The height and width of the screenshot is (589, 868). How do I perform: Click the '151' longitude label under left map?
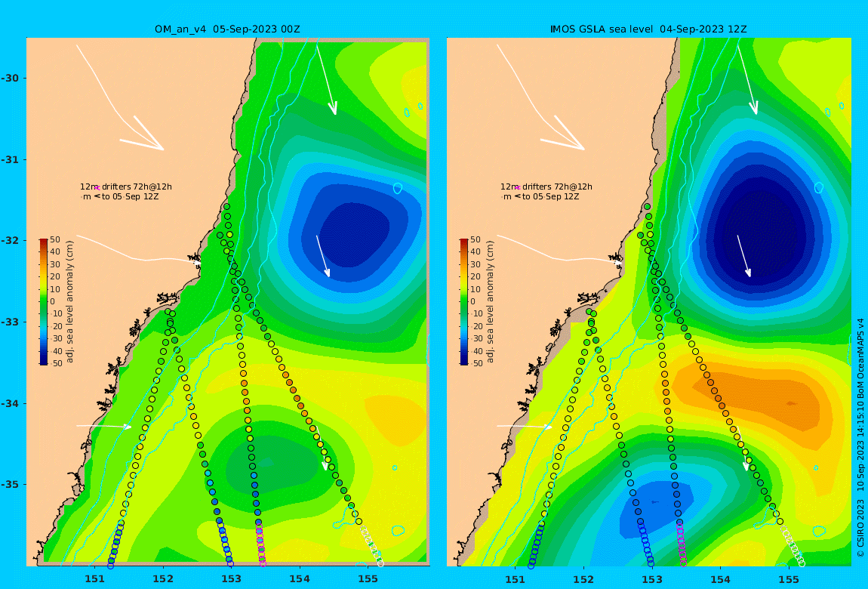pos(94,580)
